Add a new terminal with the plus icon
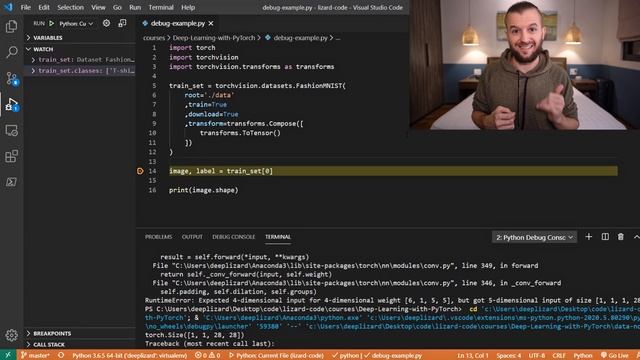Viewport: 640px width, 360px height. click(589, 237)
